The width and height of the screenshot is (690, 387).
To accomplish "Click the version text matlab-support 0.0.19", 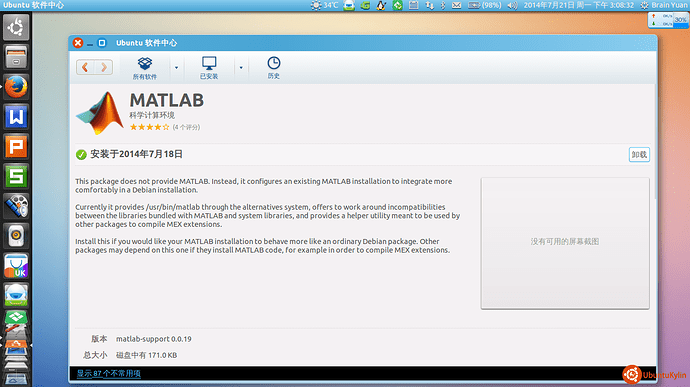I will (x=154, y=339).
